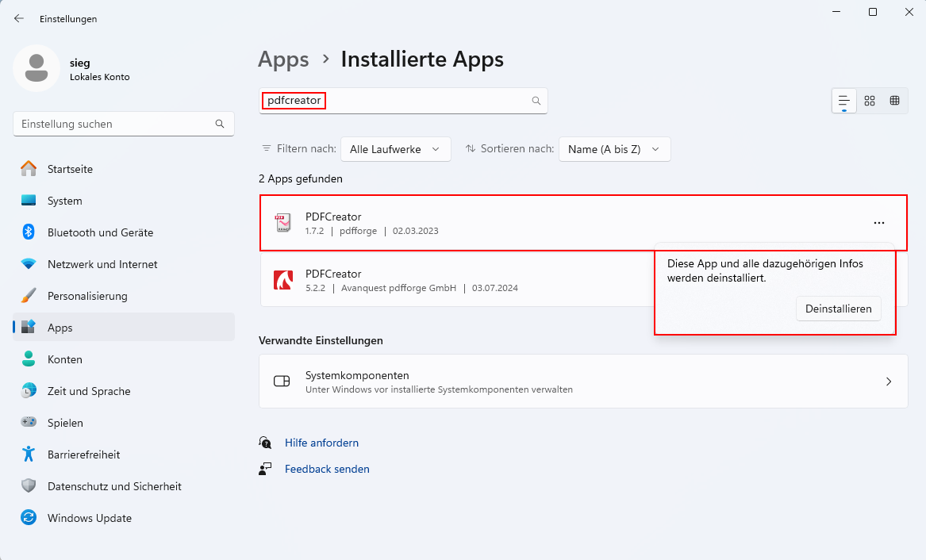Click the Feedback senden link
The image size is (926, 560).
(x=327, y=469)
